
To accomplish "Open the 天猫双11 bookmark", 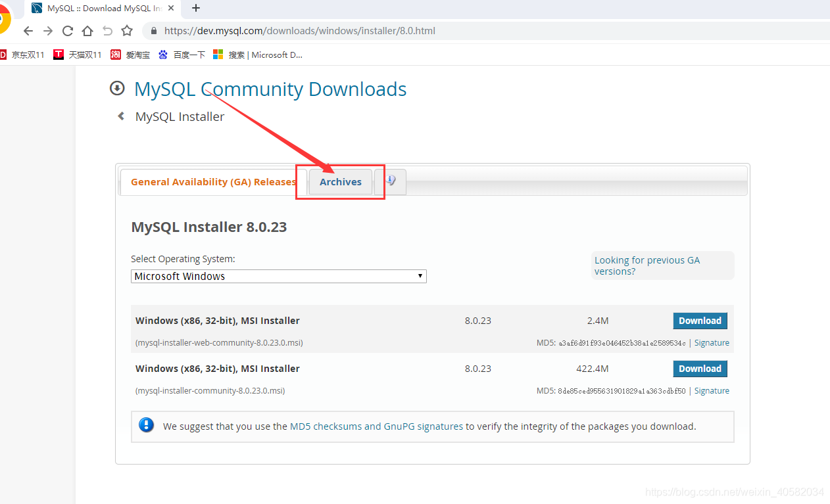I will tap(78, 55).
